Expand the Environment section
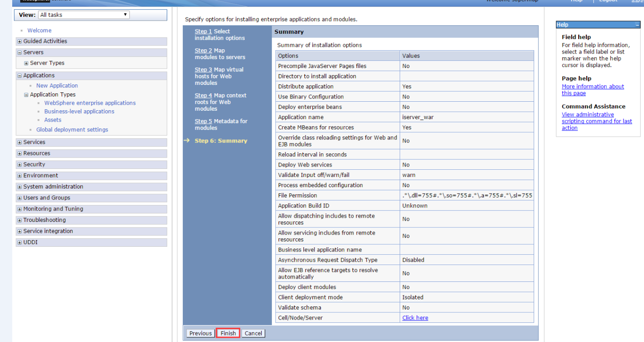Image resolution: width=644 pixels, height=342 pixels. tap(19, 176)
